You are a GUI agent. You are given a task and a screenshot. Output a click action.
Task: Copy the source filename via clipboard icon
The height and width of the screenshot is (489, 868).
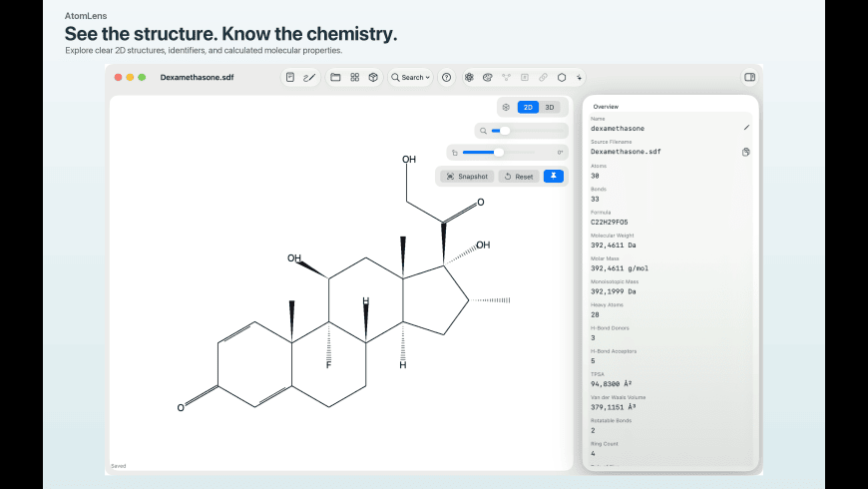coord(746,152)
